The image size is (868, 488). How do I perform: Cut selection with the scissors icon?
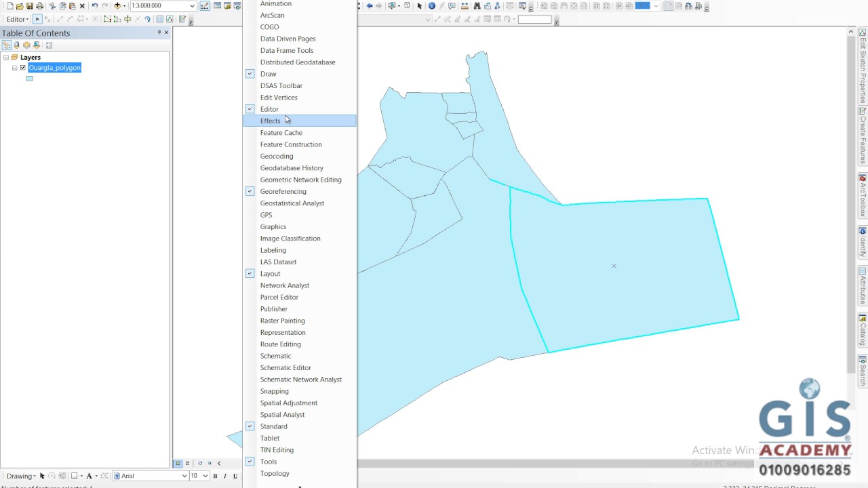point(52,6)
